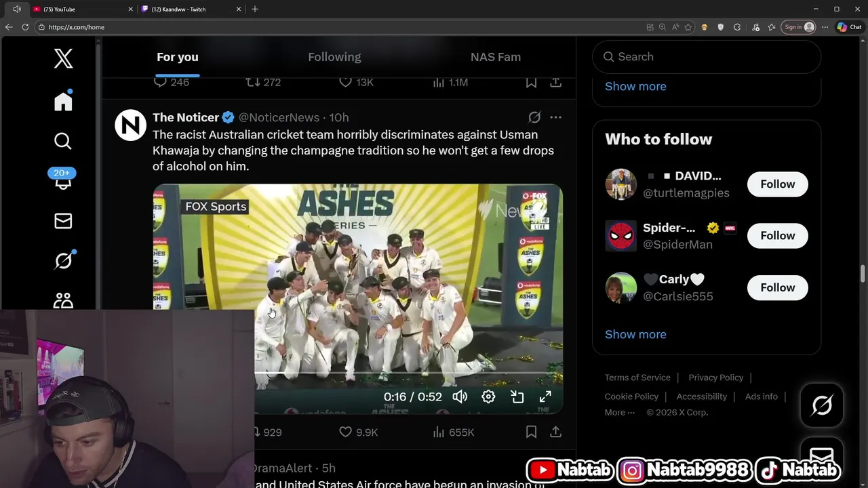Click the X logo in sidebar
The image size is (868, 488).
[63, 58]
